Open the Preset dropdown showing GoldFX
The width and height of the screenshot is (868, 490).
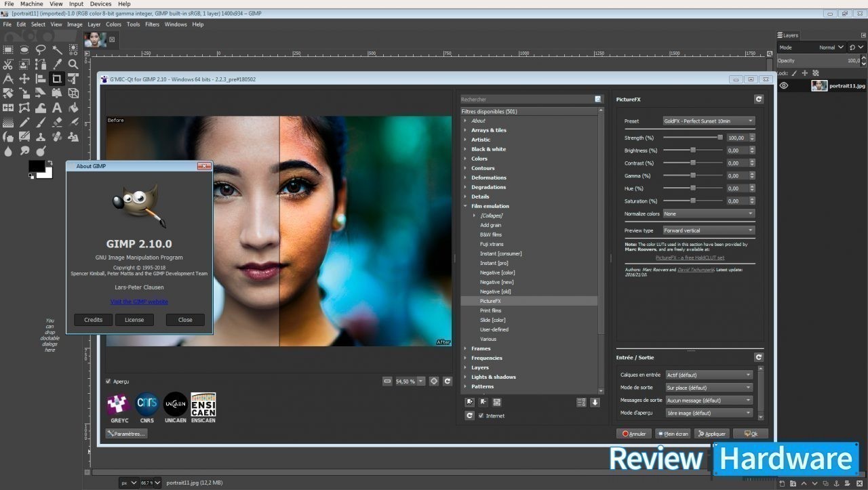tap(709, 121)
